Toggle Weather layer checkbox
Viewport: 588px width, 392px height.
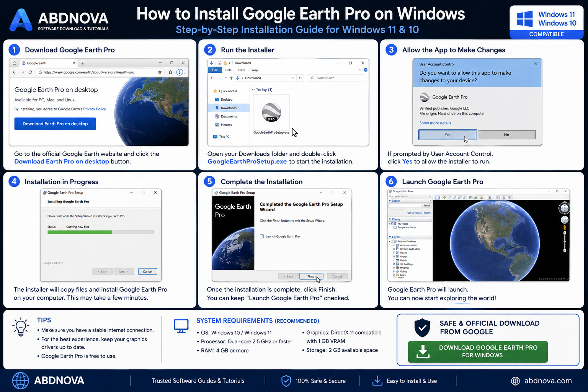click(394, 268)
